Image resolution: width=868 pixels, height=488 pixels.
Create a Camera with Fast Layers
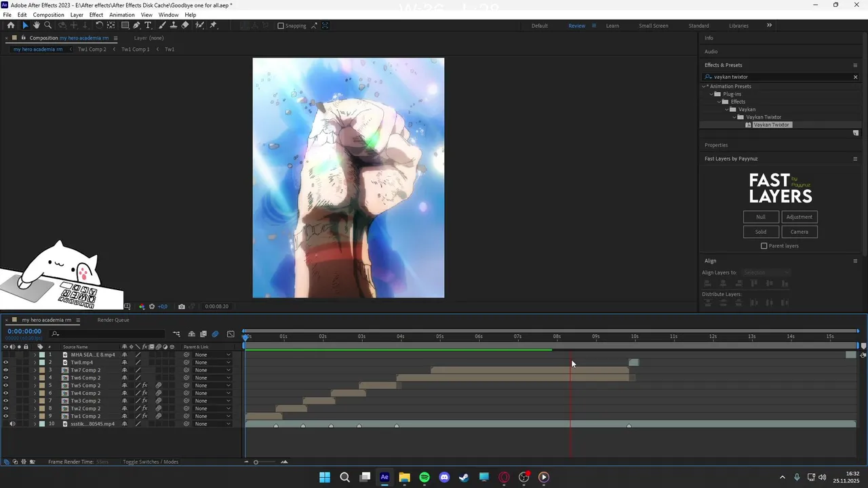[x=800, y=232]
